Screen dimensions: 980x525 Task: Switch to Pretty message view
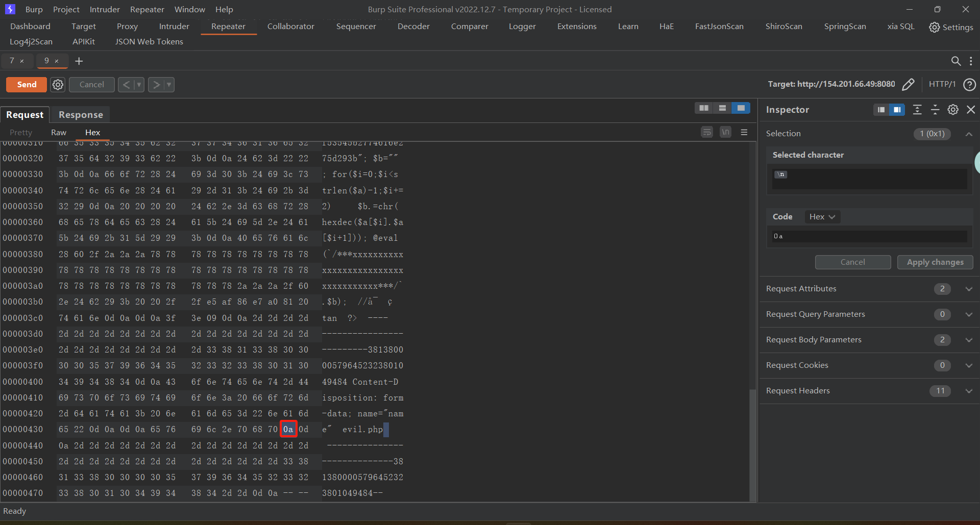point(21,133)
